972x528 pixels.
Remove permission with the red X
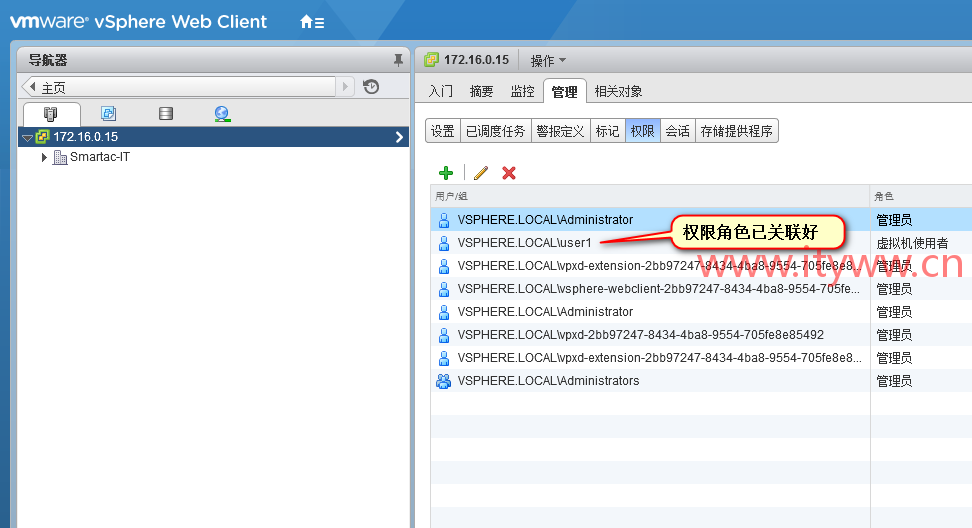point(509,173)
